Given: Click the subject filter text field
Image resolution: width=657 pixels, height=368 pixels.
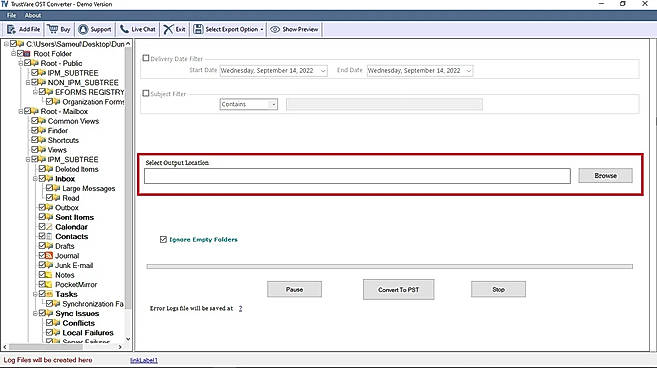Looking at the screenshot, I should [384, 104].
